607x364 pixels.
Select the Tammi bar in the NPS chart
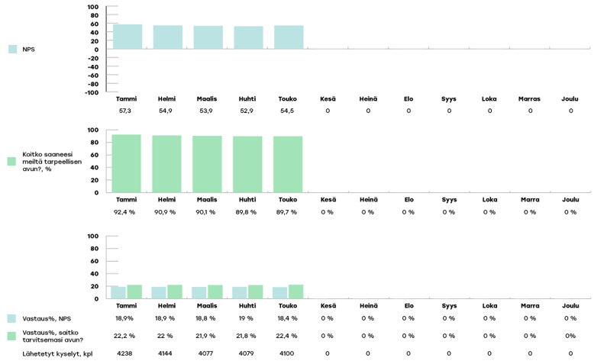pyautogui.click(x=127, y=37)
